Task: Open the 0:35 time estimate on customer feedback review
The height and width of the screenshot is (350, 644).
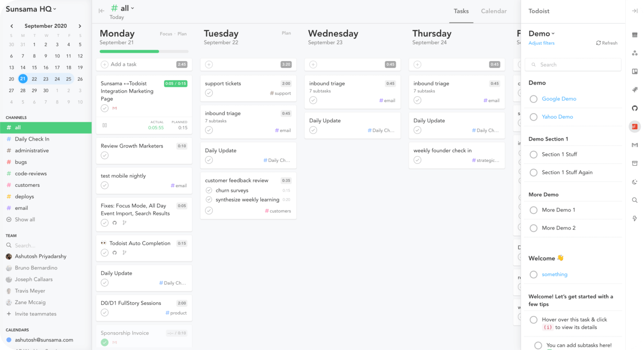Action: [x=286, y=181]
